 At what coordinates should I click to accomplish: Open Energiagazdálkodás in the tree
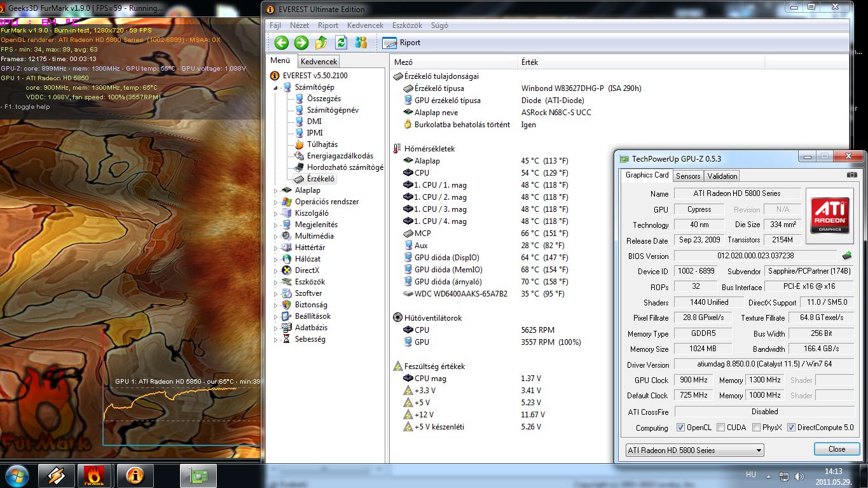[x=340, y=156]
